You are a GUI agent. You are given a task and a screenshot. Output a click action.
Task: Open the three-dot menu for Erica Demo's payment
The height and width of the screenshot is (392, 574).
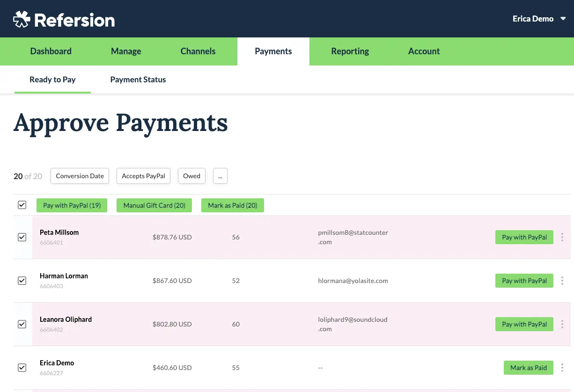pyautogui.click(x=562, y=368)
